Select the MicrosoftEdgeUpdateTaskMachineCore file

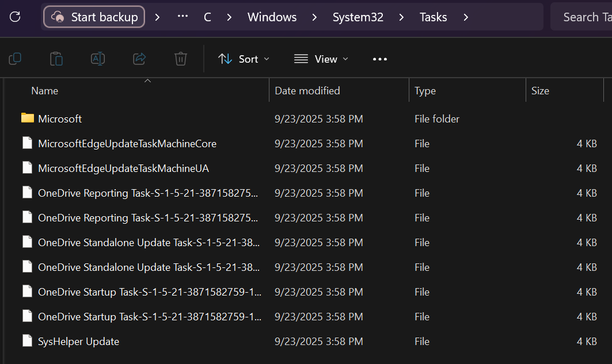(x=127, y=143)
